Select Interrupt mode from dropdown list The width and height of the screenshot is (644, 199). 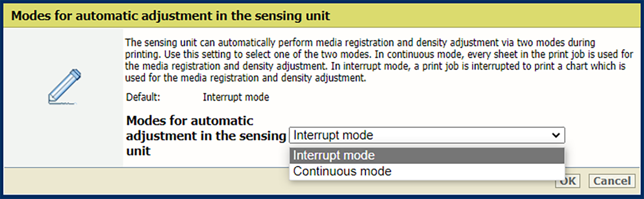click(334, 155)
